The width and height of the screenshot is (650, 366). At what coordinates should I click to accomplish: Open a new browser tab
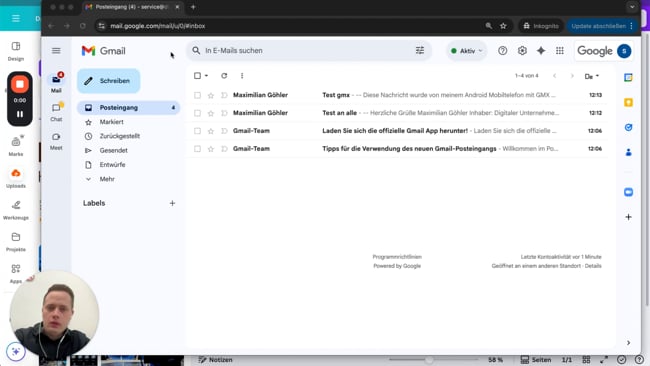click(193, 7)
